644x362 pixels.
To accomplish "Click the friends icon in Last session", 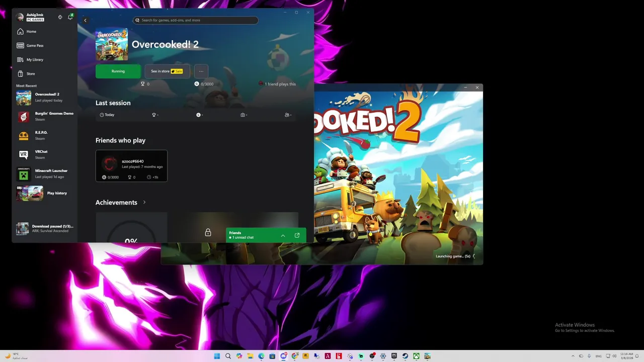I will 288,115.
